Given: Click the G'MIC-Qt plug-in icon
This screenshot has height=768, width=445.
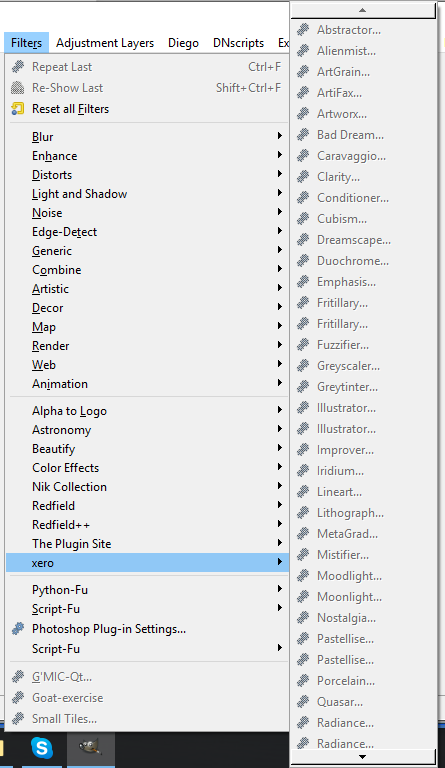Looking at the screenshot, I should 18,677.
